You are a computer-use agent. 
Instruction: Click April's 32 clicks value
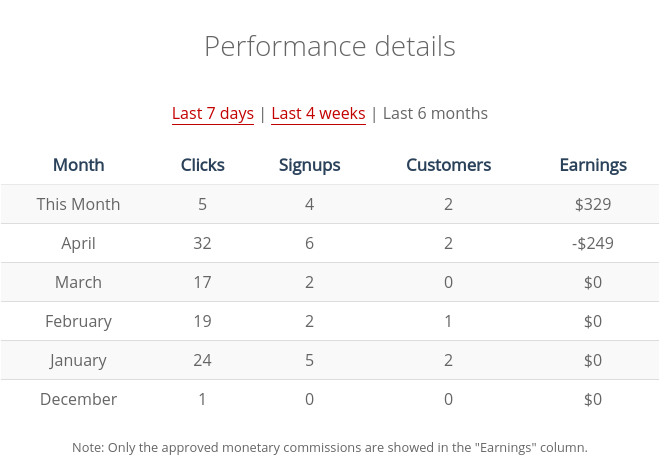click(x=202, y=243)
